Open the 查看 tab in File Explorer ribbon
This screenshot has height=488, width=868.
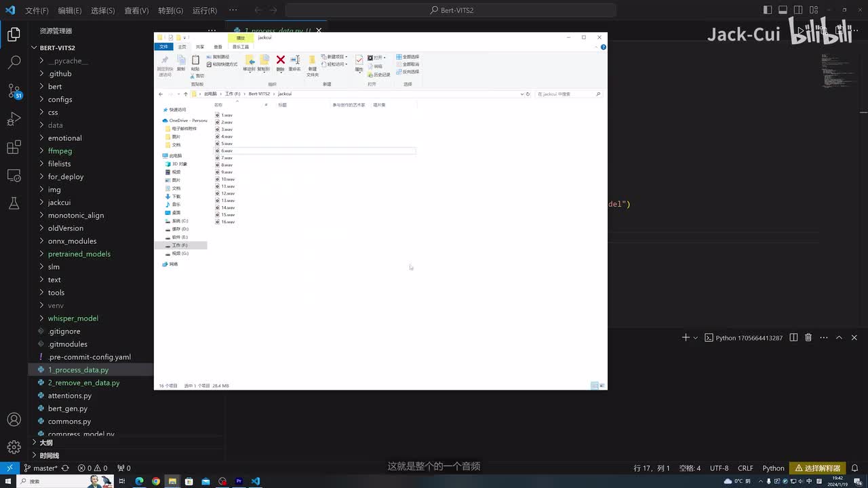point(218,47)
